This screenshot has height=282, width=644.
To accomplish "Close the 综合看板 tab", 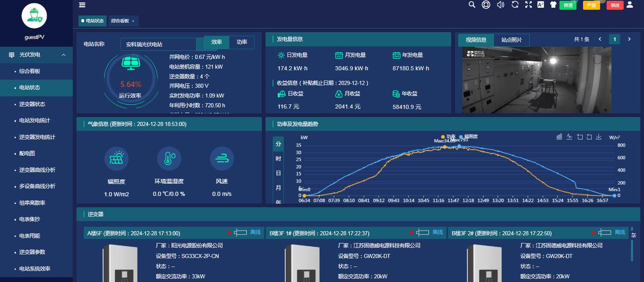I will pos(133,21).
